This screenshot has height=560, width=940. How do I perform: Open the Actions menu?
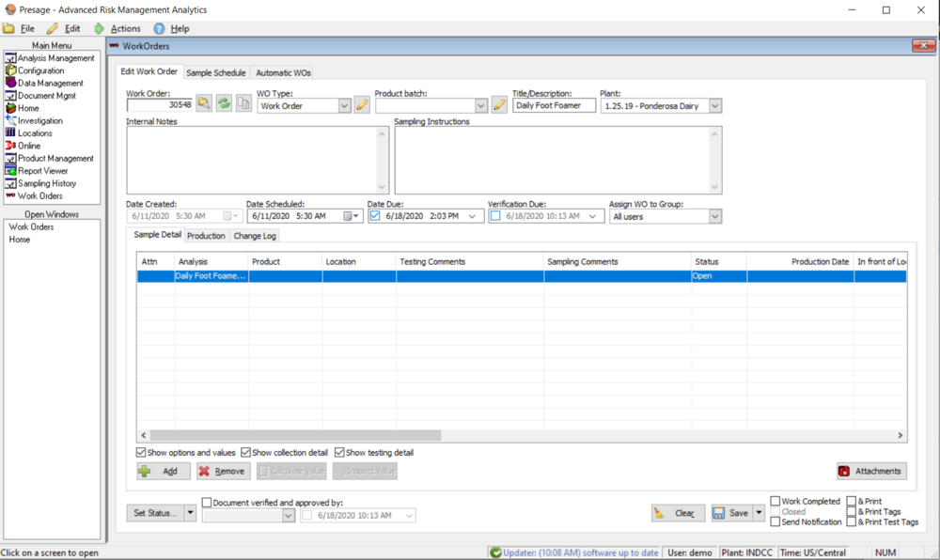point(125,29)
